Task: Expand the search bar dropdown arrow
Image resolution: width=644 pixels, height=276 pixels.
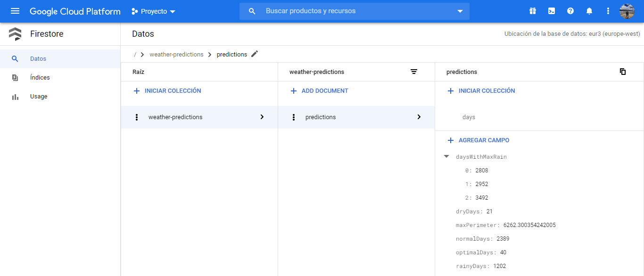Action: 460,11
